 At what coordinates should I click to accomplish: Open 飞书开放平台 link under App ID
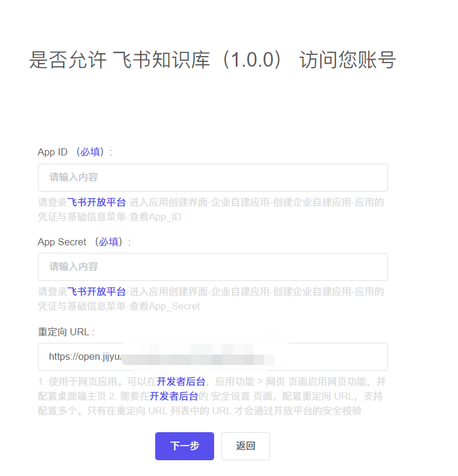(x=96, y=202)
